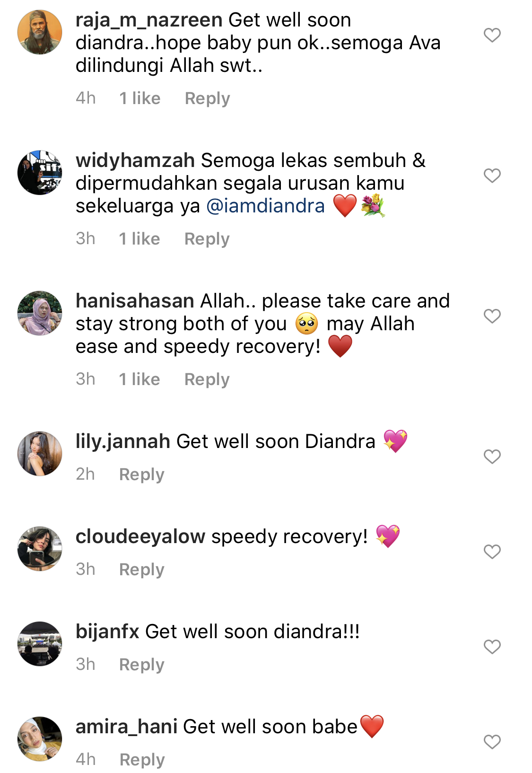This screenshot has height=773, width=532.
Task: View the bijanfx username profile
Action: tap(107, 632)
